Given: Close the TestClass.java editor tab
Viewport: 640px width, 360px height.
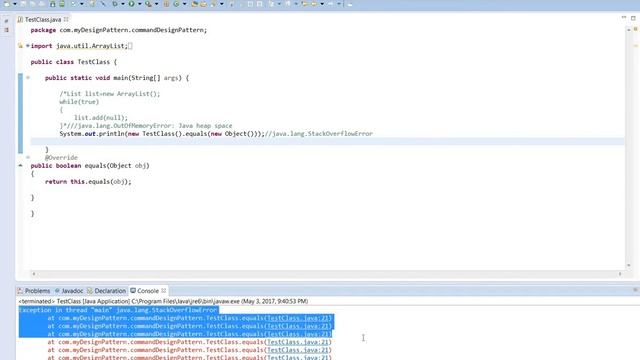Looking at the screenshot, I should [66, 19].
